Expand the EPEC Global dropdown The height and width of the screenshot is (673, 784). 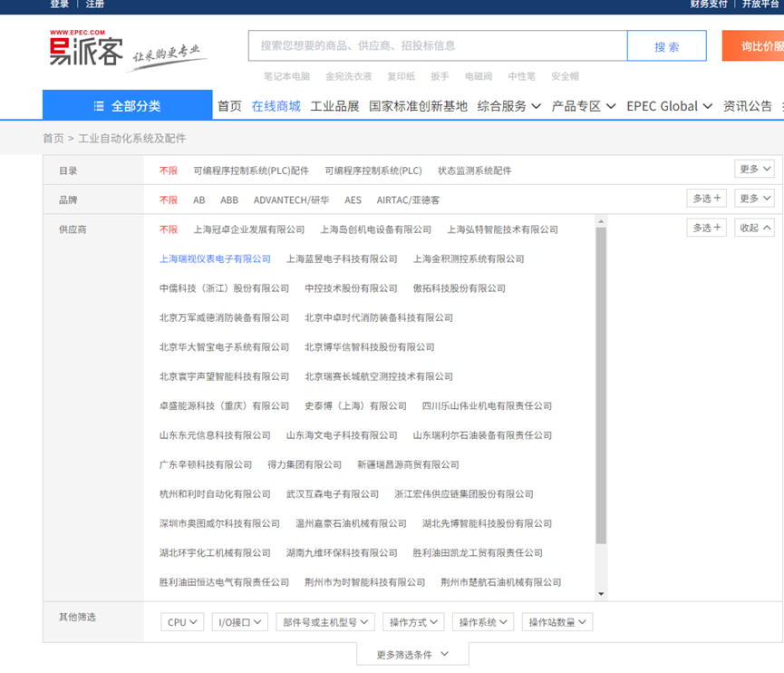[668, 105]
